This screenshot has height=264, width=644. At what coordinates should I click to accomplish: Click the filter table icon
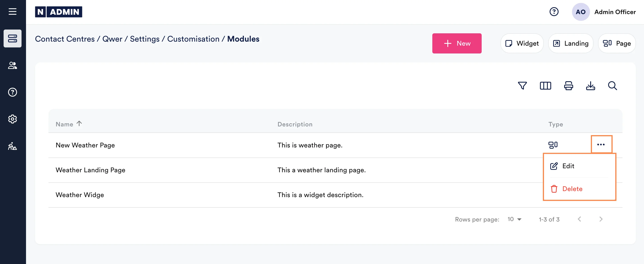click(522, 86)
